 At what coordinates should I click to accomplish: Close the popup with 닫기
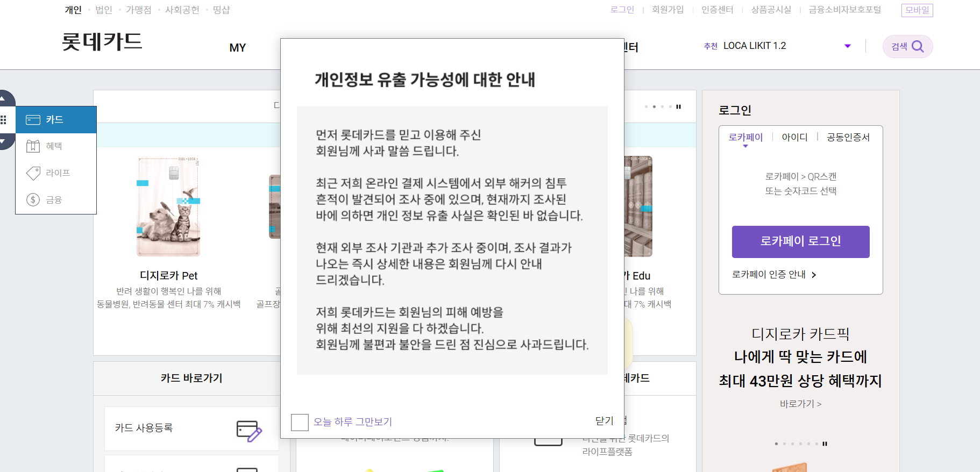604,421
